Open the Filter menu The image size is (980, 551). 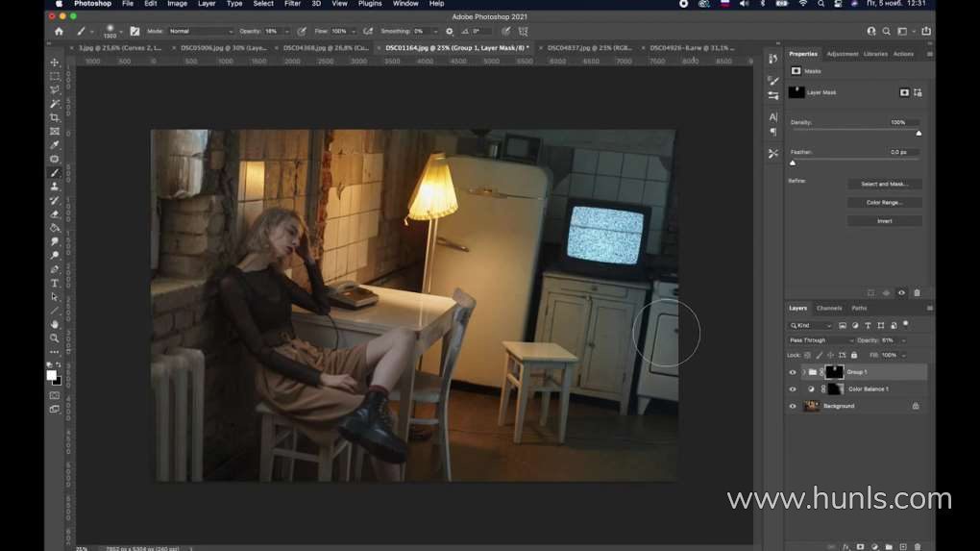point(291,4)
